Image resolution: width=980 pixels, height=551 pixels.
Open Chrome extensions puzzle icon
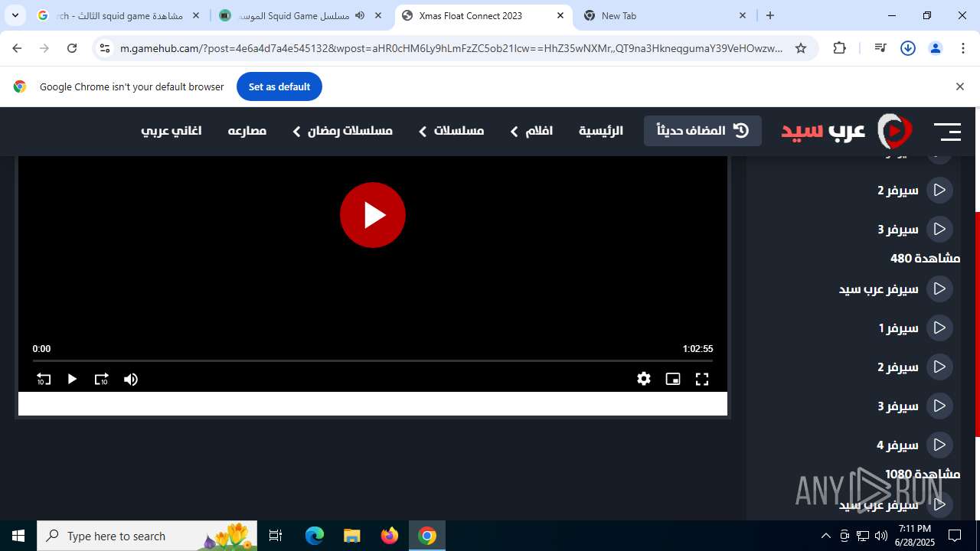click(840, 48)
